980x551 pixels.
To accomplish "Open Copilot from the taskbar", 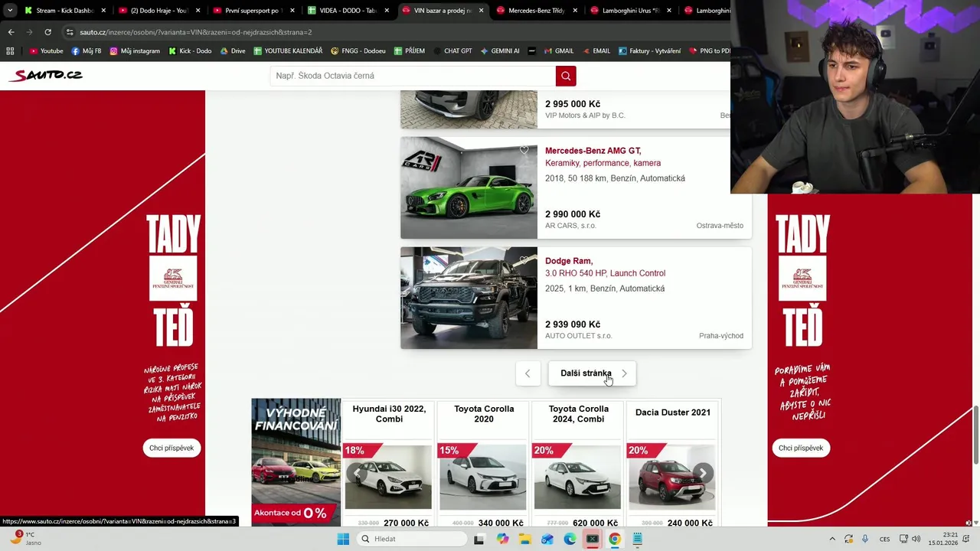I will (x=502, y=539).
